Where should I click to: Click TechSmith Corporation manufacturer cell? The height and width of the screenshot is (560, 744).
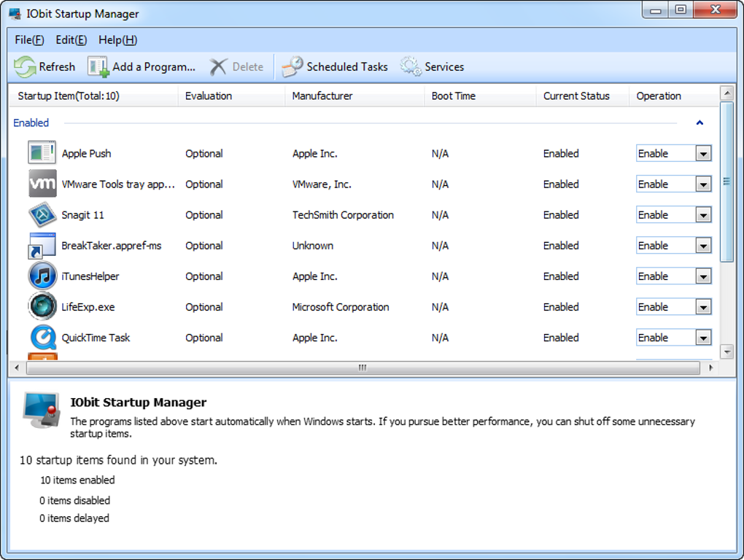(x=343, y=215)
